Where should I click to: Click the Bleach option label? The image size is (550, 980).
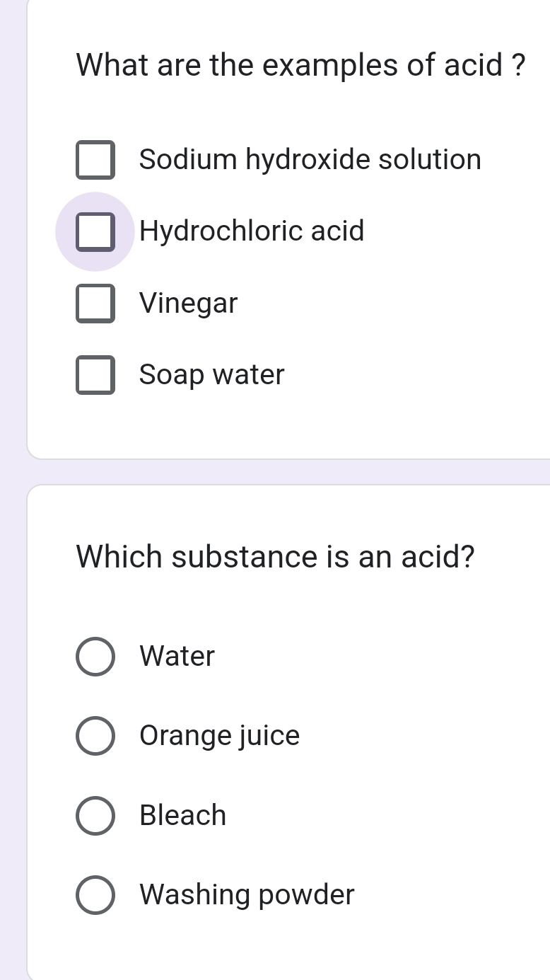click(182, 816)
